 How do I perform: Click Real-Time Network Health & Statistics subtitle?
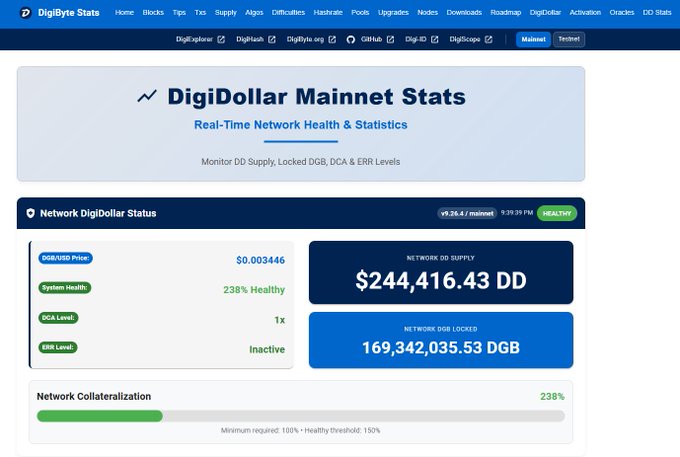click(x=301, y=125)
